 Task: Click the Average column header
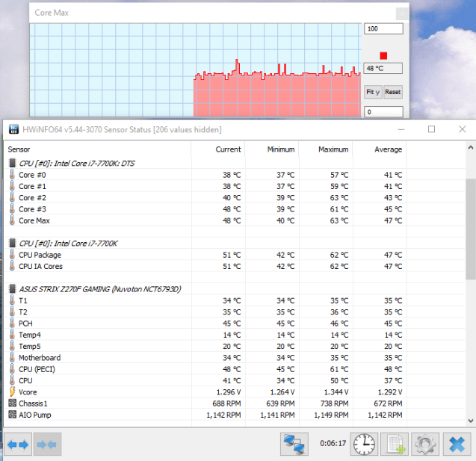coord(379,149)
